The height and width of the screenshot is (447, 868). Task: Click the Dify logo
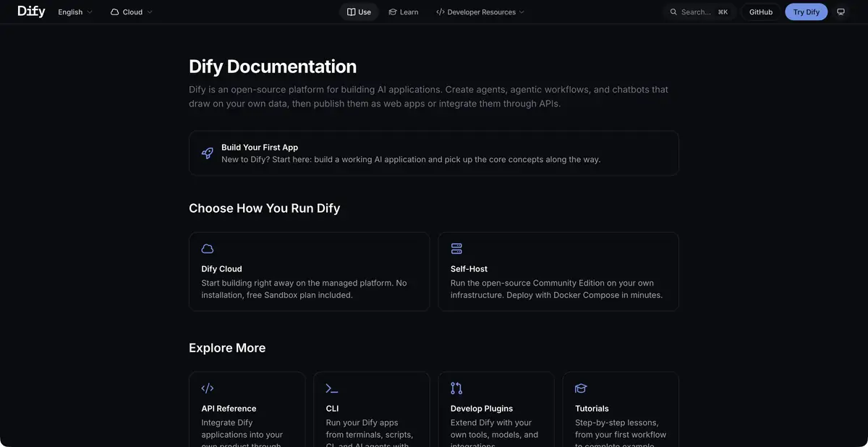[31, 12]
